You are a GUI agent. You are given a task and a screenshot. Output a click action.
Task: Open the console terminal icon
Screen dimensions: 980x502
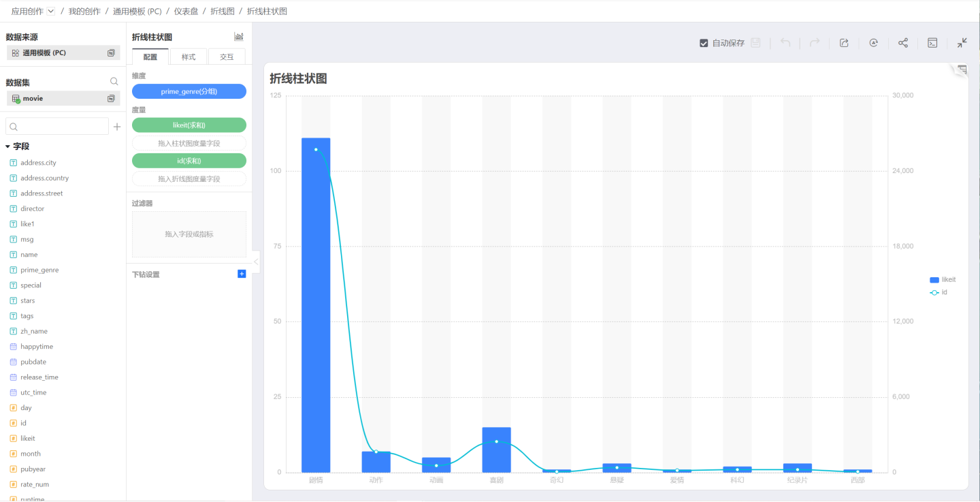click(932, 43)
